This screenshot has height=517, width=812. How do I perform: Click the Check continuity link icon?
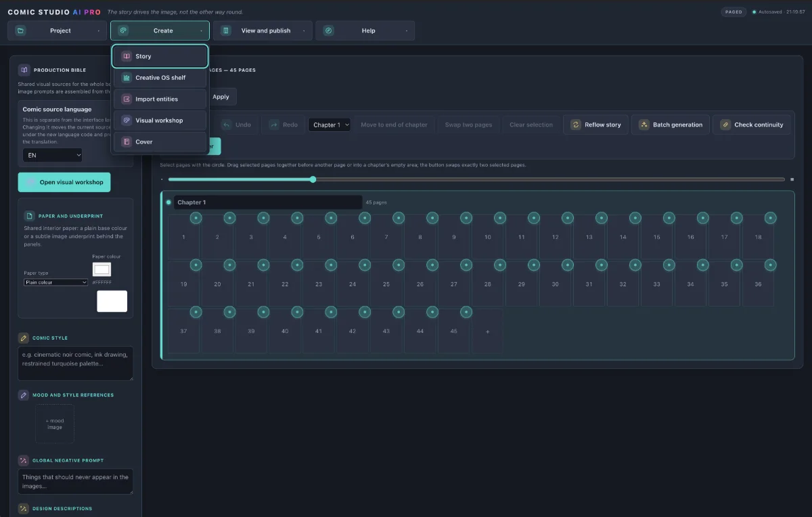[725, 125]
